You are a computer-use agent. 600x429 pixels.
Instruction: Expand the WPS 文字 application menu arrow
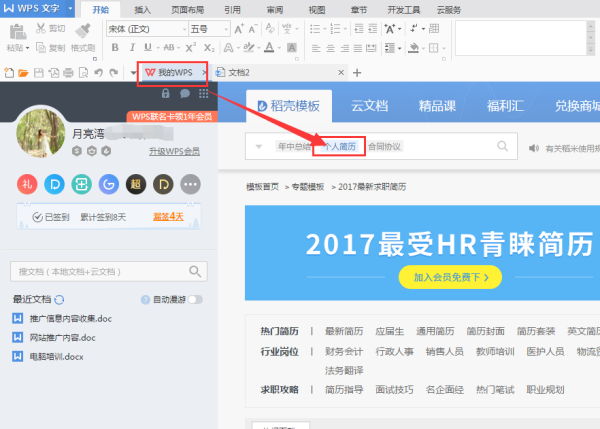click(x=70, y=8)
